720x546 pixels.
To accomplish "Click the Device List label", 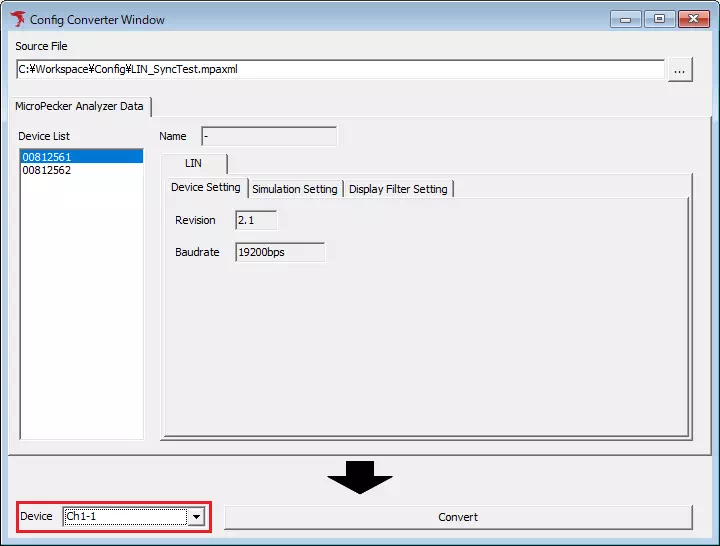I will click(x=44, y=136).
